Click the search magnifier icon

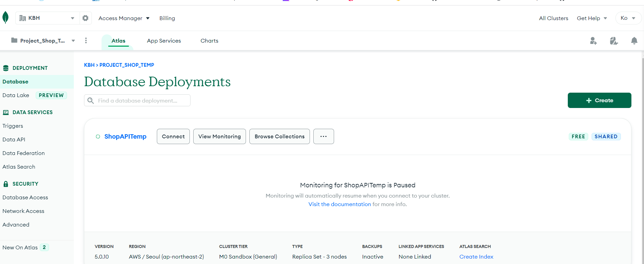90,100
